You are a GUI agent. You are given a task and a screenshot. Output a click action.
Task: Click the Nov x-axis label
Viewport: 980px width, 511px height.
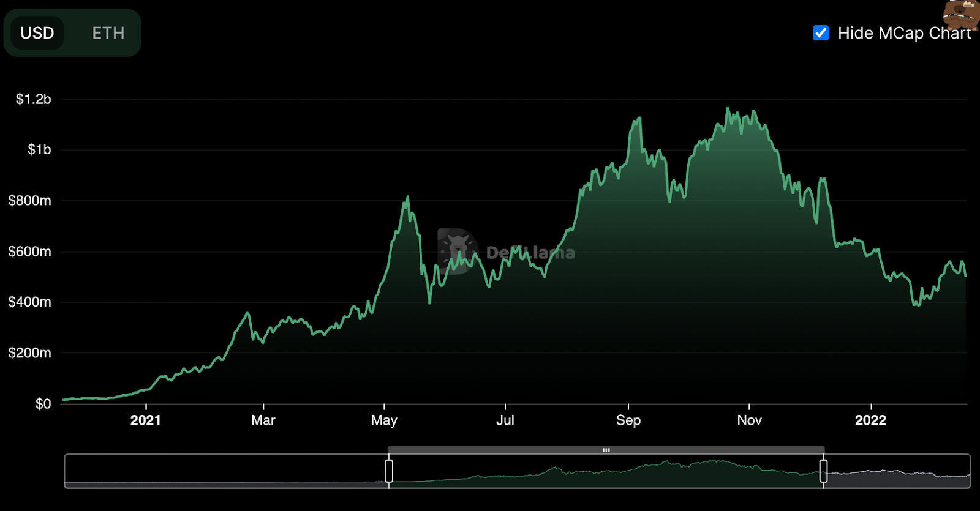click(x=749, y=420)
